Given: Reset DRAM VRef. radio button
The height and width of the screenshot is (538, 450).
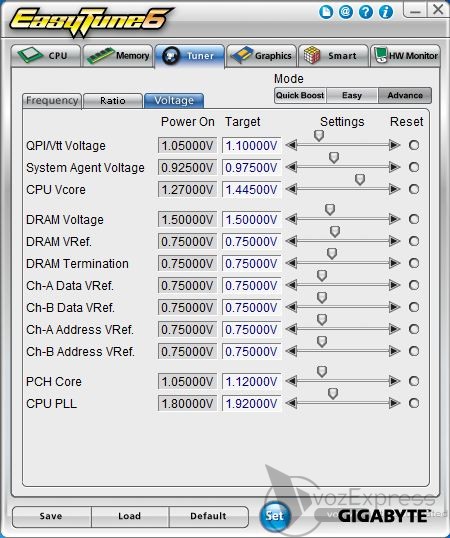Looking at the screenshot, I should click(x=414, y=241).
